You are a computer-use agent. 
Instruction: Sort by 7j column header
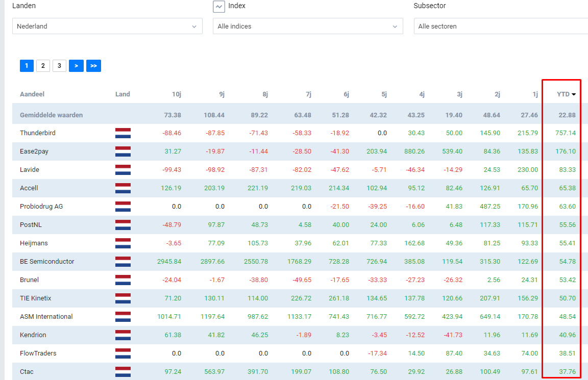pyautogui.click(x=309, y=94)
